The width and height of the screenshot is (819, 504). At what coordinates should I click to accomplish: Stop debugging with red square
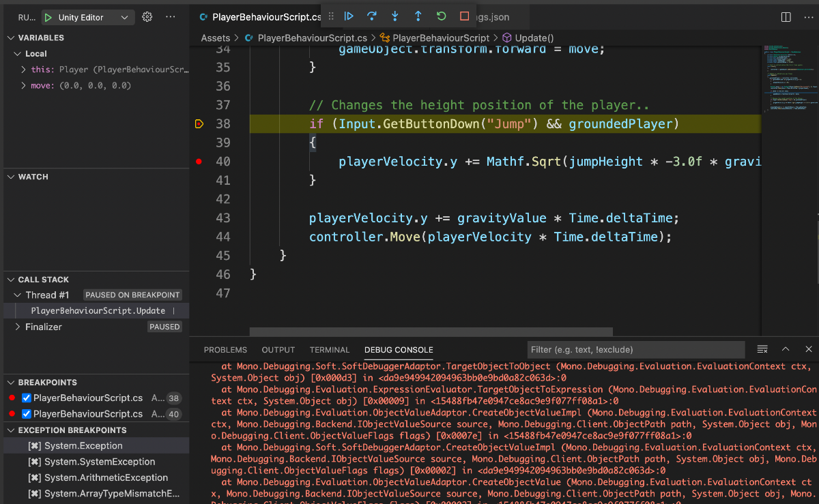click(x=465, y=16)
